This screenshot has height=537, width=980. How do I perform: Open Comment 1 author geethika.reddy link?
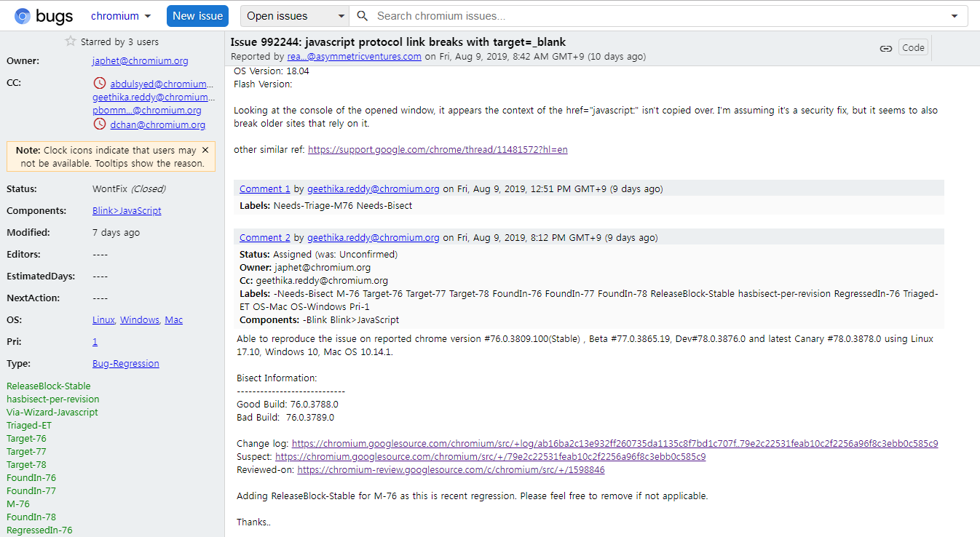[374, 189]
